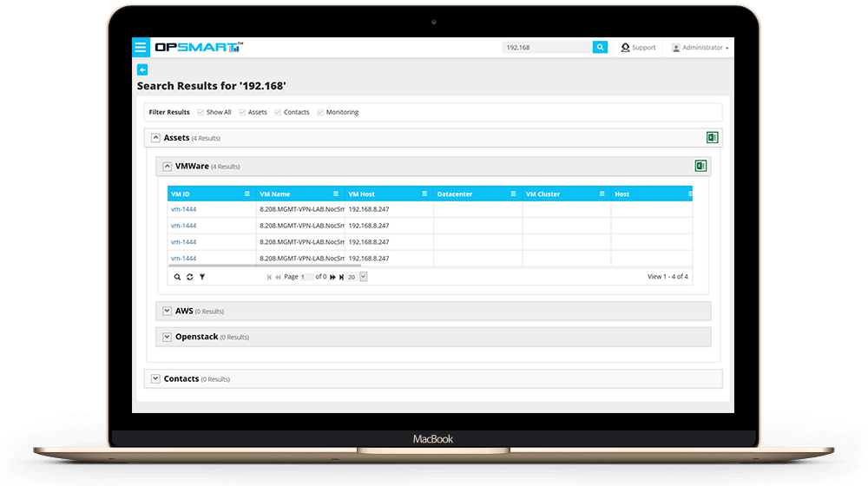Click the Support headset icon
The width and height of the screenshot is (868, 486).
coord(625,48)
